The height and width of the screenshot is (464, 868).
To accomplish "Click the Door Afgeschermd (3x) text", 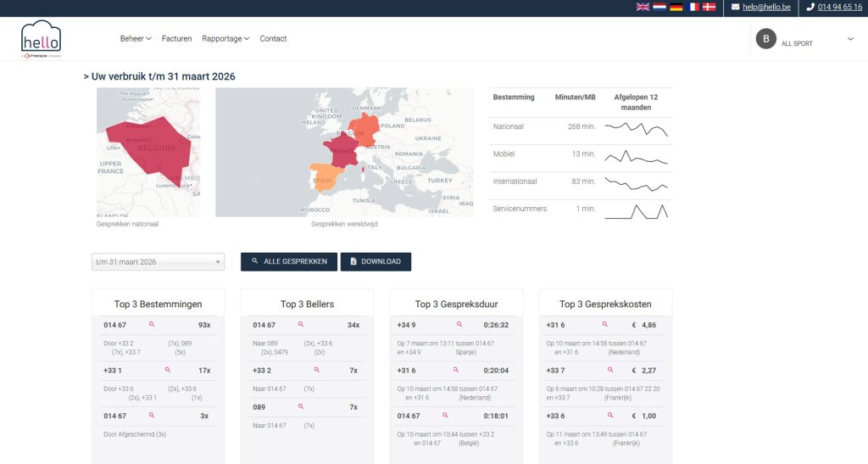I will click(x=135, y=434).
